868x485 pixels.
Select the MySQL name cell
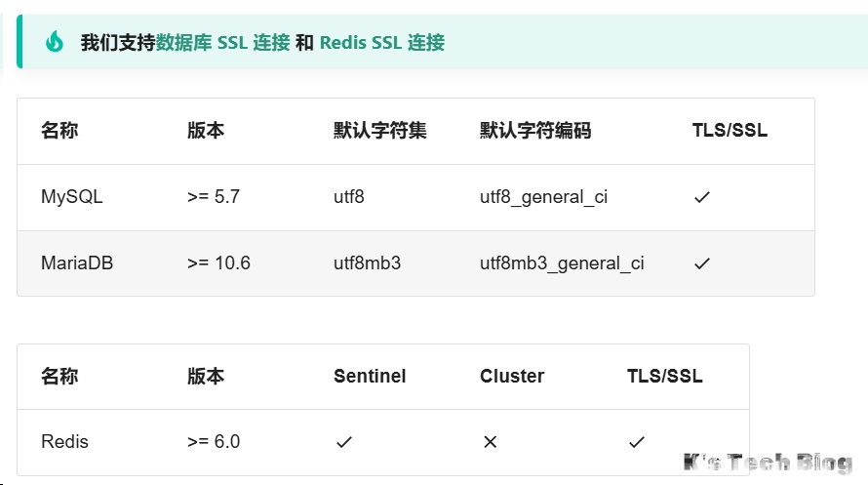coord(71,197)
